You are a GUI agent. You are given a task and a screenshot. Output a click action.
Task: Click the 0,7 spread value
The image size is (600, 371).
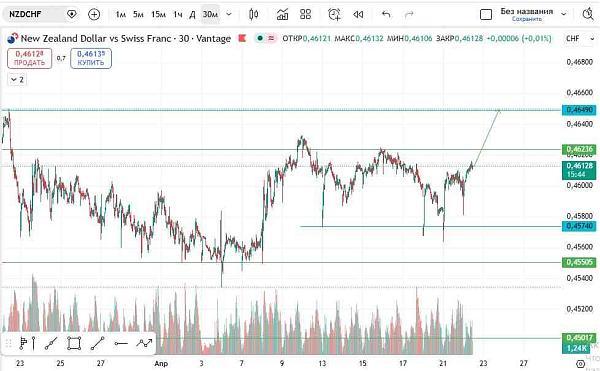tap(61, 58)
